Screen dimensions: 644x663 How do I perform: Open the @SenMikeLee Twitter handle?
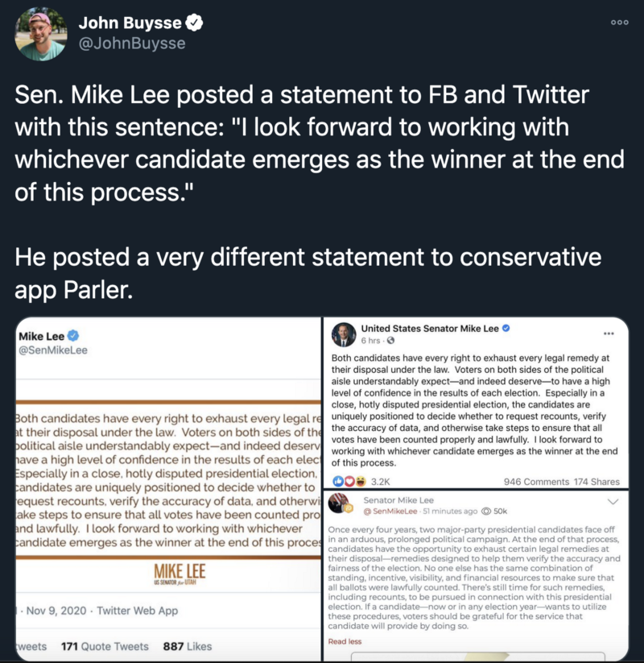click(x=52, y=350)
